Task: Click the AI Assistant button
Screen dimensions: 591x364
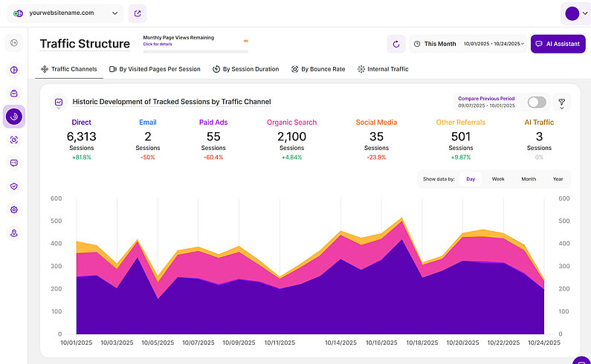Action: (x=558, y=44)
